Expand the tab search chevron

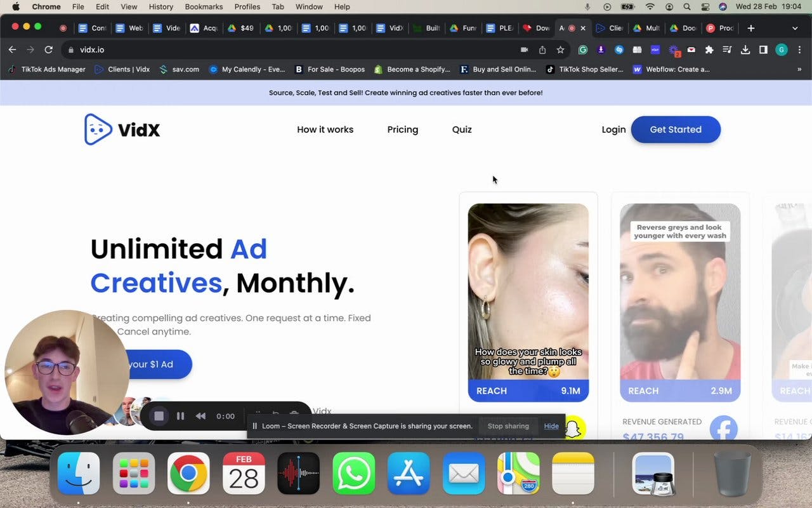point(795,28)
